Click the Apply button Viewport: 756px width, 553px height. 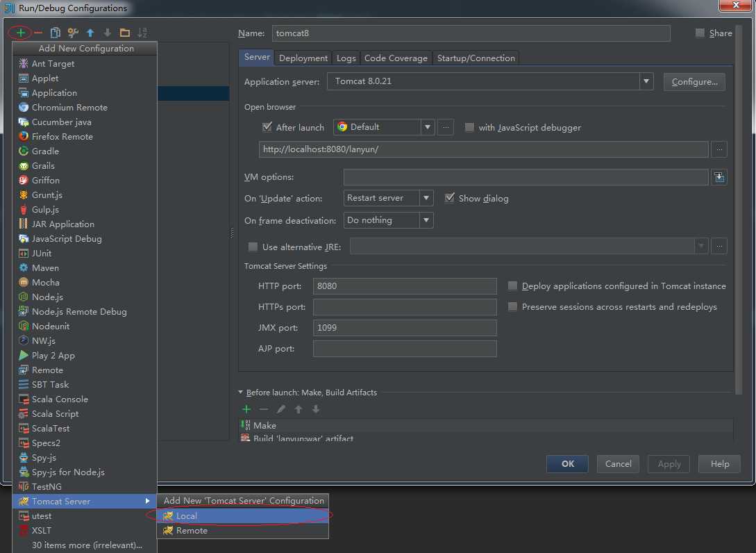[x=669, y=464]
